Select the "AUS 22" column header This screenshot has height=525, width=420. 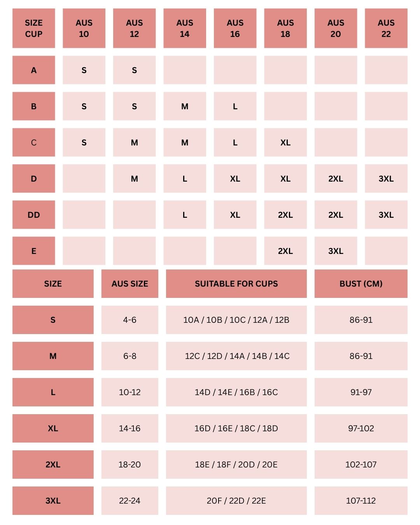386,28
